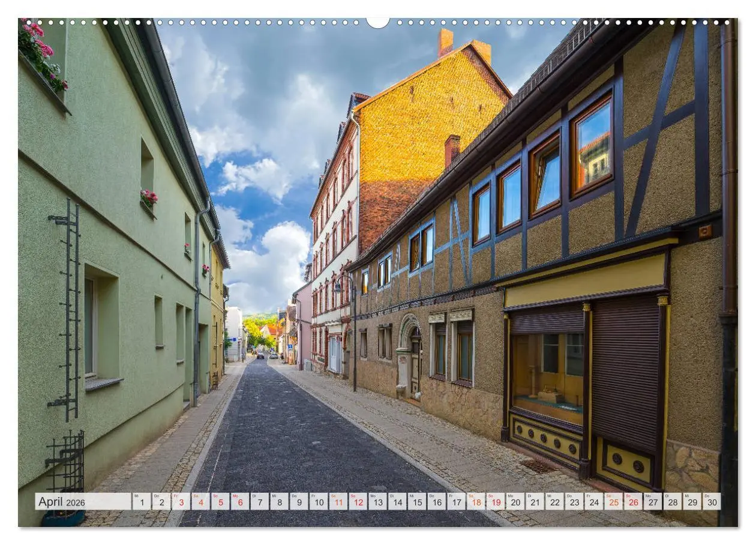Select Saturday 25 date cell

pos(614,502)
